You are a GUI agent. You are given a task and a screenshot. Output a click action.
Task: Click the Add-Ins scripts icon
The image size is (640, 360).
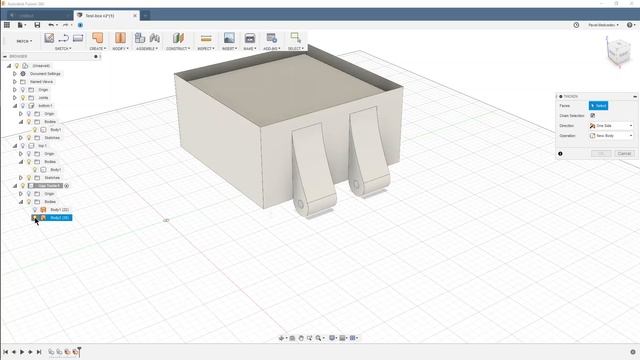[271, 38]
